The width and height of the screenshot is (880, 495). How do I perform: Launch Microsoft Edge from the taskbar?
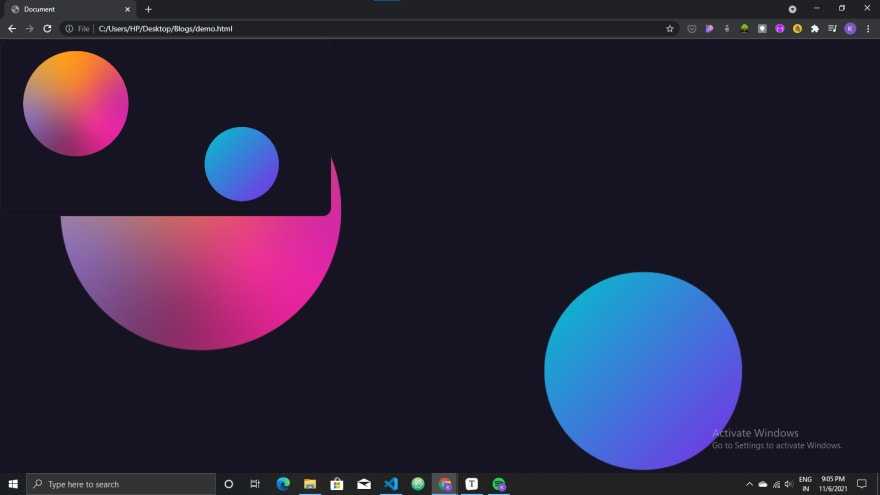(x=283, y=484)
